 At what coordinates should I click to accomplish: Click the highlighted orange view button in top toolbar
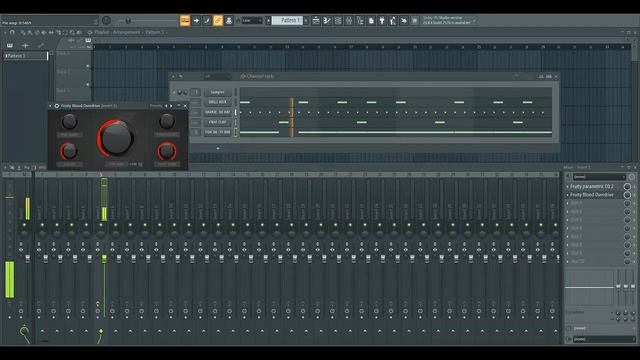(185, 20)
